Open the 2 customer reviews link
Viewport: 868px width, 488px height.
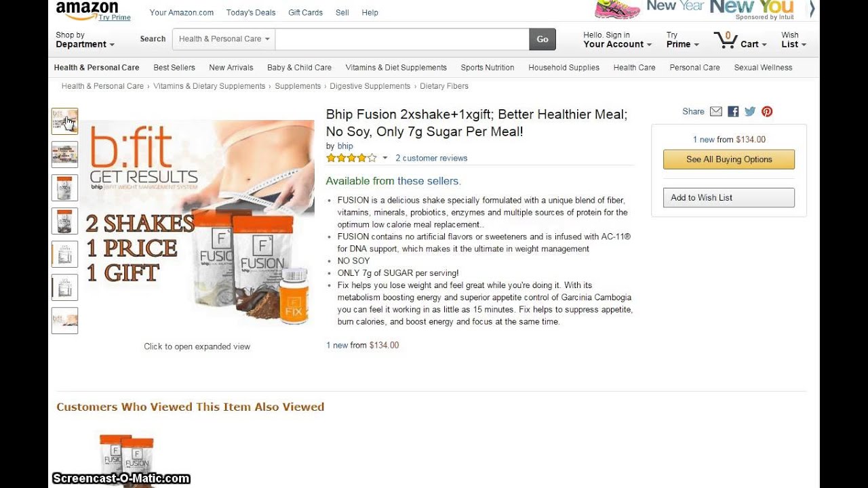(x=431, y=158)
